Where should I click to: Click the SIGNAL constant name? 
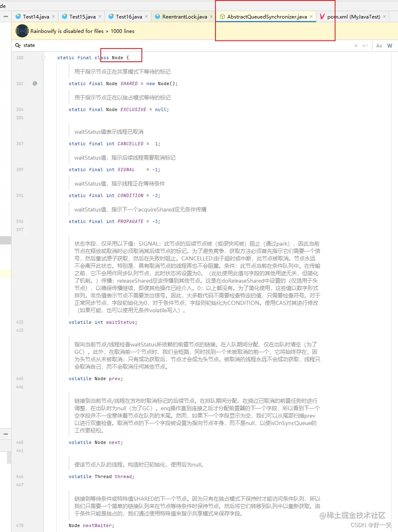(x=126, y=170)
